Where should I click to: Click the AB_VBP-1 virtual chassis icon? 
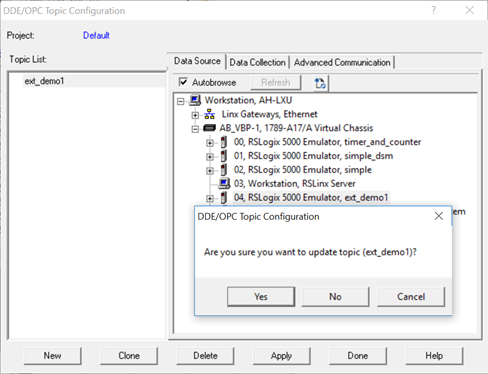pos(209,128)
